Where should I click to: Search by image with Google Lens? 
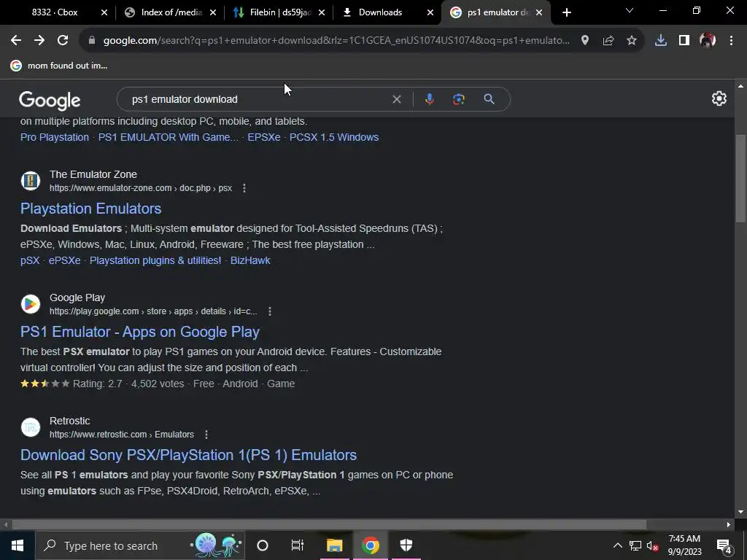click(x=458, y=99)
